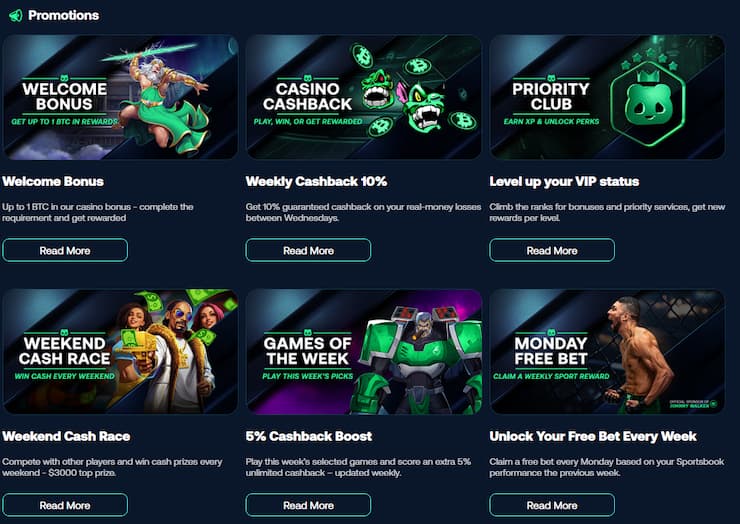Screen dimensions: 740x524
Task: Open the Games of the Week banner
Action: (364, 352)
